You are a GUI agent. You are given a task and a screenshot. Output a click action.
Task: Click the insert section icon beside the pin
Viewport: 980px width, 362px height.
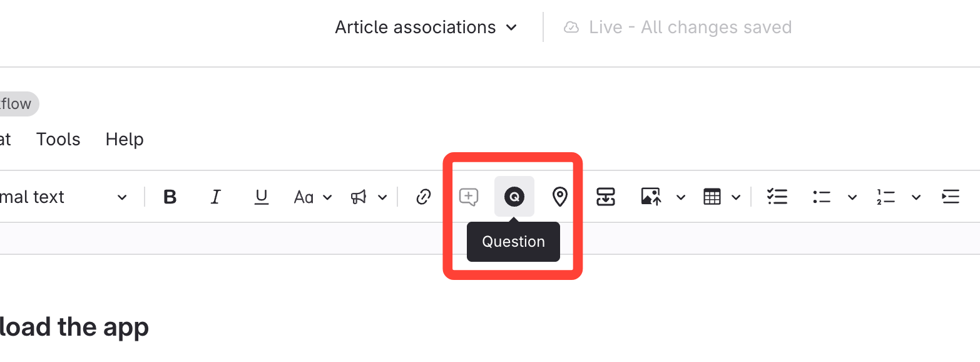(x=605, y=197)
